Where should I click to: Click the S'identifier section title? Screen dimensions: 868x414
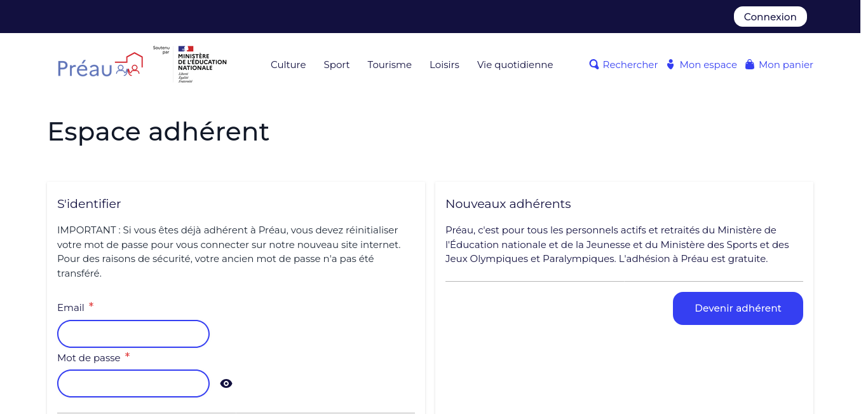[89, 204]
